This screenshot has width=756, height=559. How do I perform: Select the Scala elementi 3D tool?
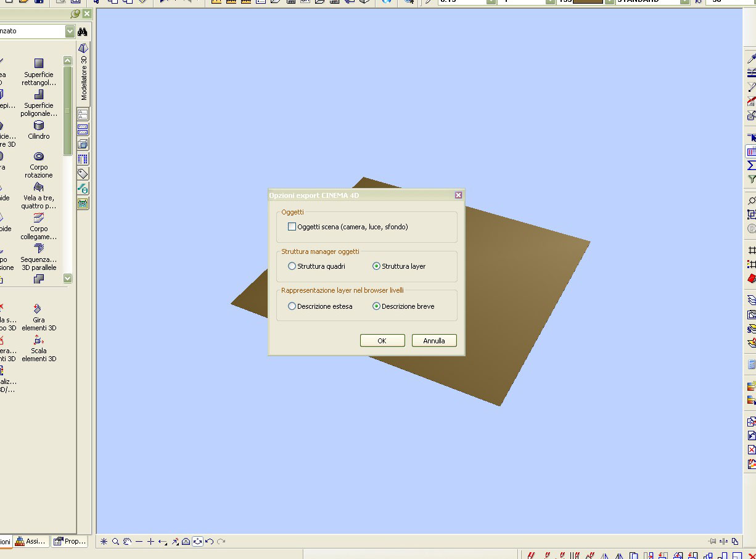pos(39,347)
